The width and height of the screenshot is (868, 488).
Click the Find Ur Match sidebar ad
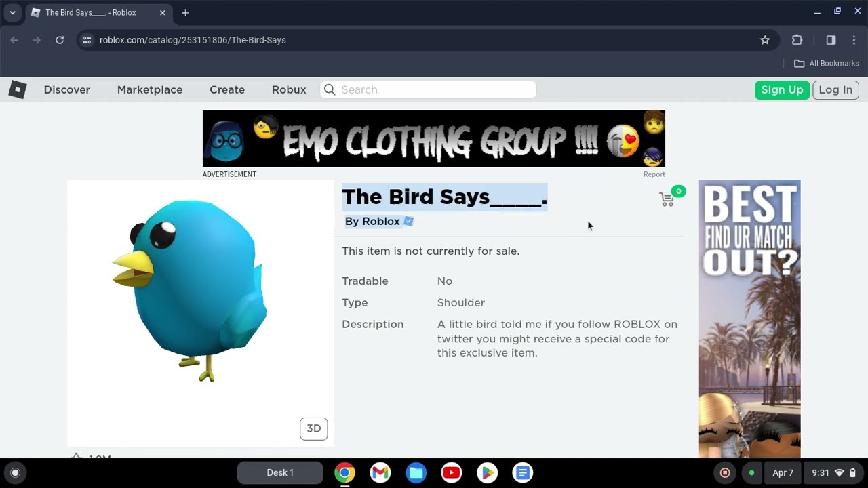(750, 319)
